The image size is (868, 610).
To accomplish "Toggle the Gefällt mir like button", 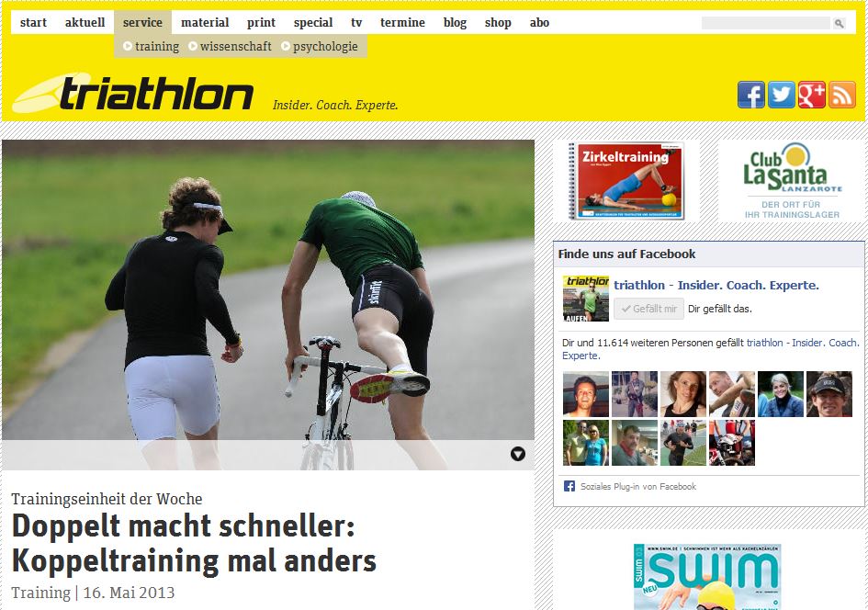I will [x=648, y=309].
